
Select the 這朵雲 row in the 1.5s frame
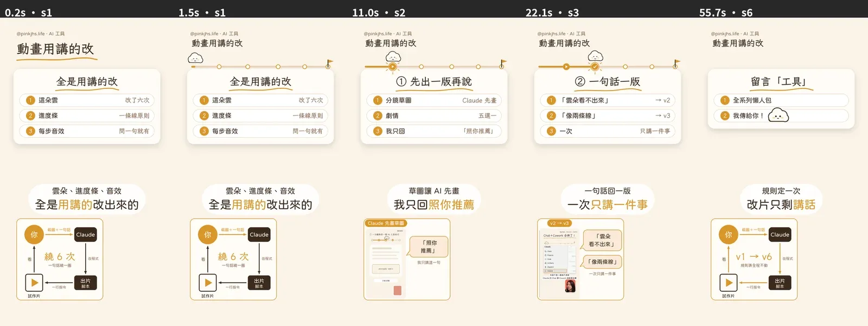(x=260, y=100)
